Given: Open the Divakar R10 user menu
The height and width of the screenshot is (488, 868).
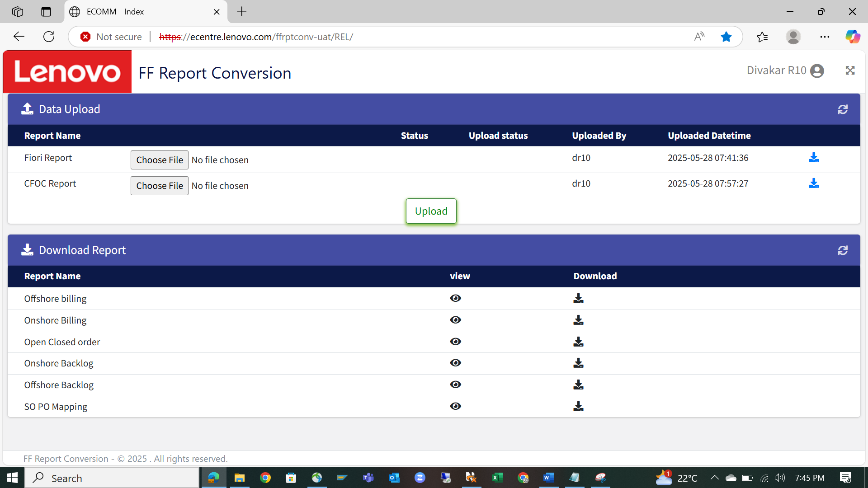Looking at the screenshot, I should click(785, 70).
